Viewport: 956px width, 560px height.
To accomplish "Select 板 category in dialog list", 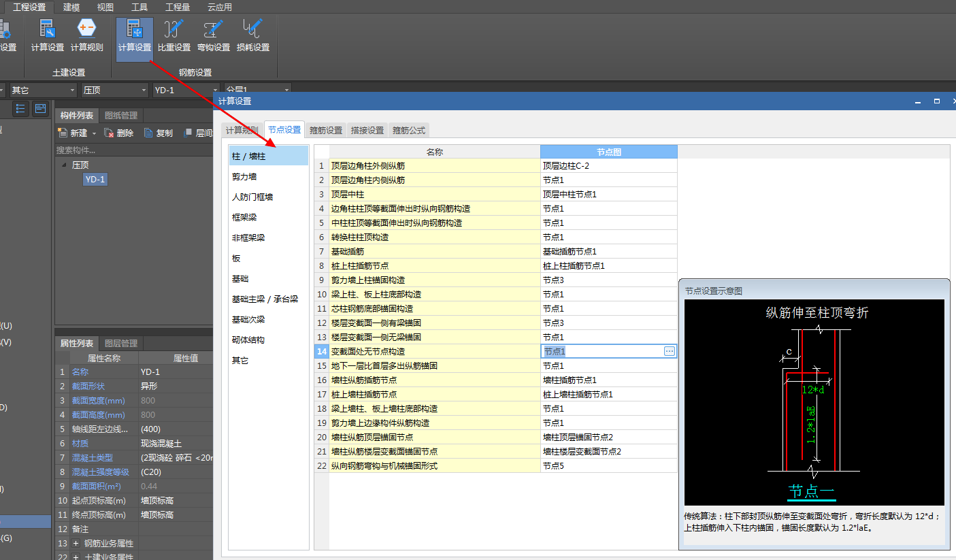I will tap(269, 258).
